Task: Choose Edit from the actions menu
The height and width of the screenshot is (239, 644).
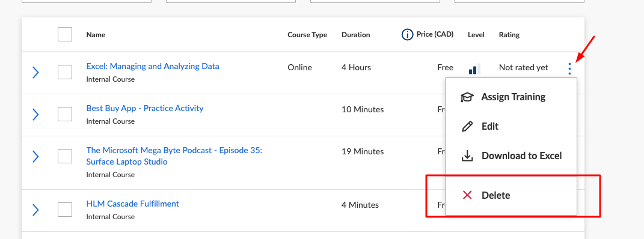Action: tap(511, 126)
